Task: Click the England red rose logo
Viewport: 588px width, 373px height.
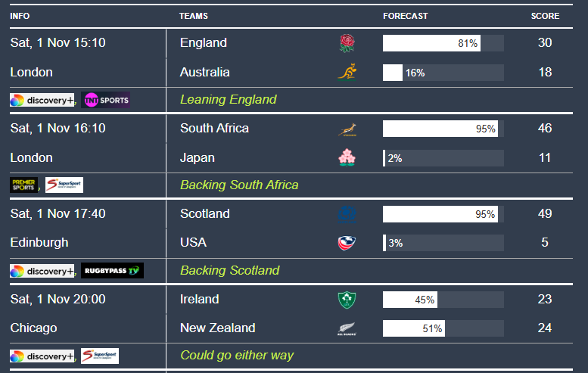Action: pos(346,43)
